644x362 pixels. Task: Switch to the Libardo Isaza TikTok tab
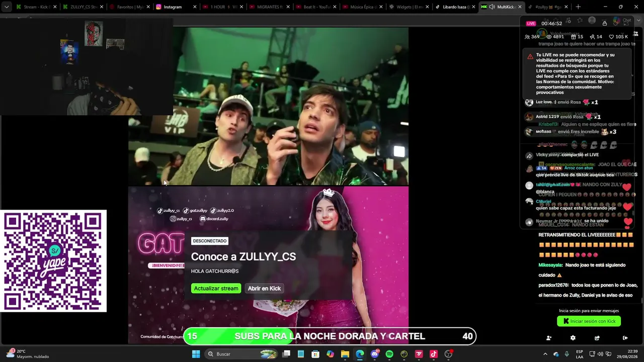pos(456,7)
